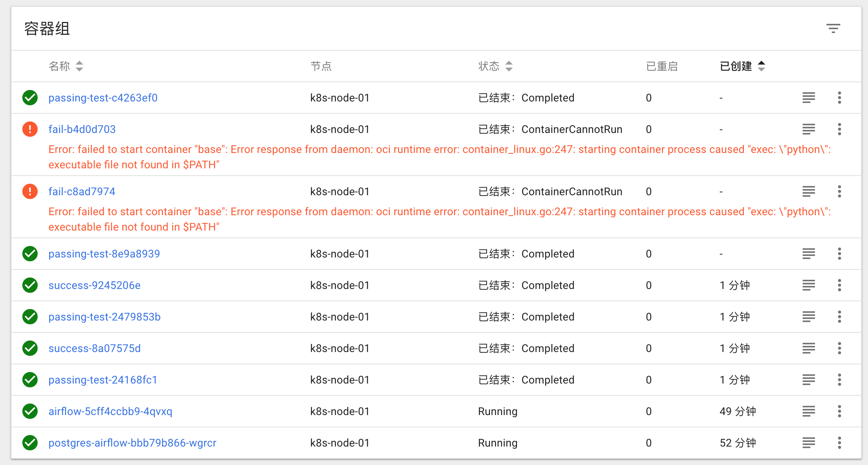868x465 pixels.
Task: View logs for passing-test-c4263ef0 pod
Action: 808,98
